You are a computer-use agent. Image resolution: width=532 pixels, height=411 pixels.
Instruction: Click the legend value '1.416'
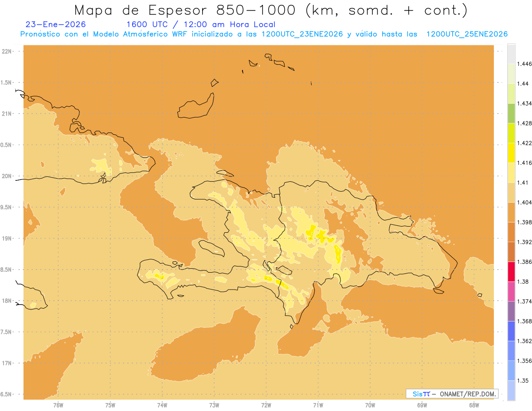(x=525, y=163)
